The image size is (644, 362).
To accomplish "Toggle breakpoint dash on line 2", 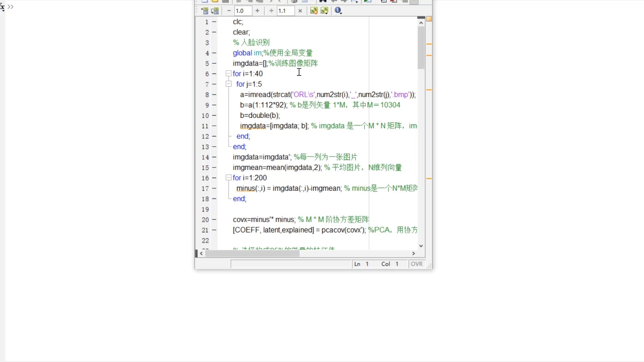I will point(214,32).
